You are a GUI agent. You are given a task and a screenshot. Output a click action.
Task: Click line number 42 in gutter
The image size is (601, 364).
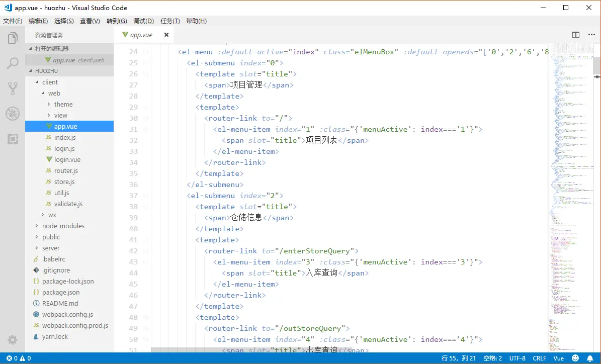coord(133,251)
